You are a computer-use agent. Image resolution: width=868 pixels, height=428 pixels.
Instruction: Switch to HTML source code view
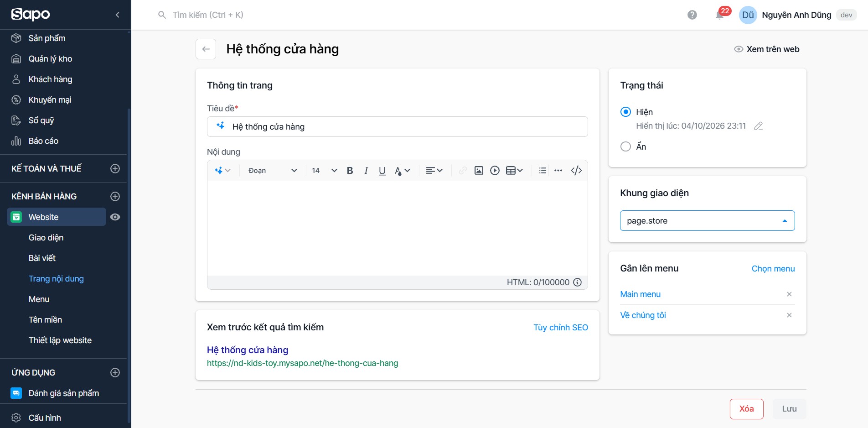pyautogui.click(x=576, y=171)
